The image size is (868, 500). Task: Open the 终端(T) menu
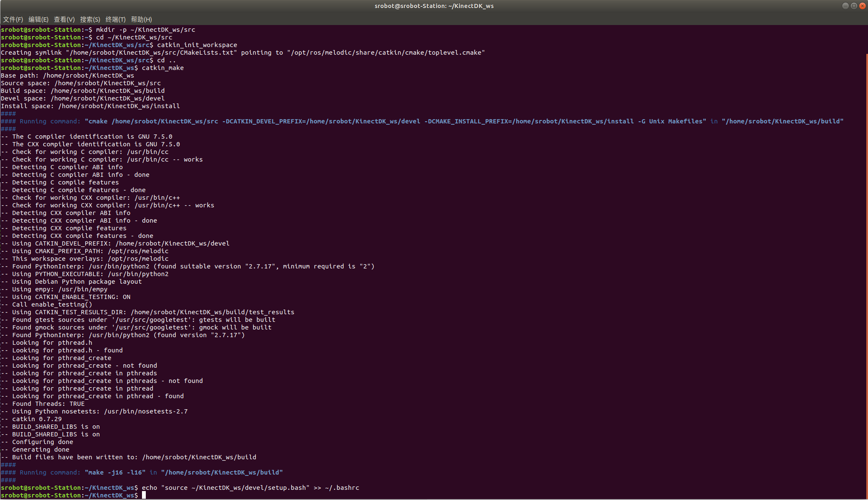click(x=115, y=20)
